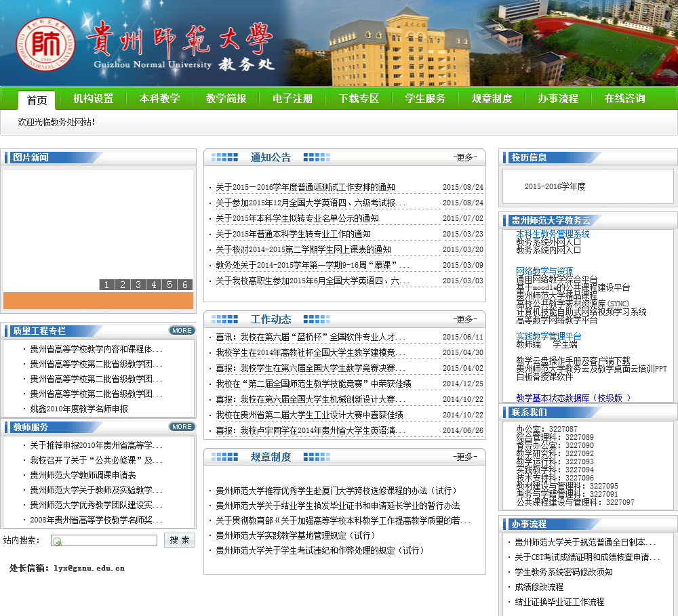Open news on 2014年高教社杯数学建模竞赛

[311, 352]
